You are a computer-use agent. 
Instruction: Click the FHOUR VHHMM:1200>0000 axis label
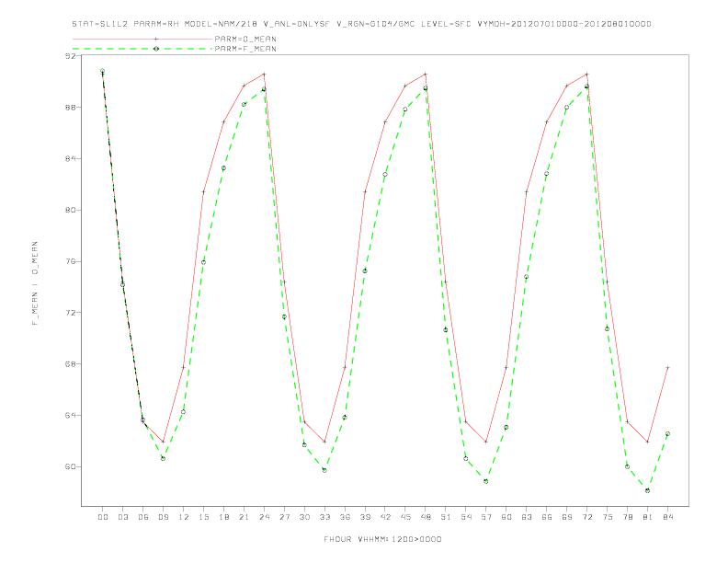point(382,539)
